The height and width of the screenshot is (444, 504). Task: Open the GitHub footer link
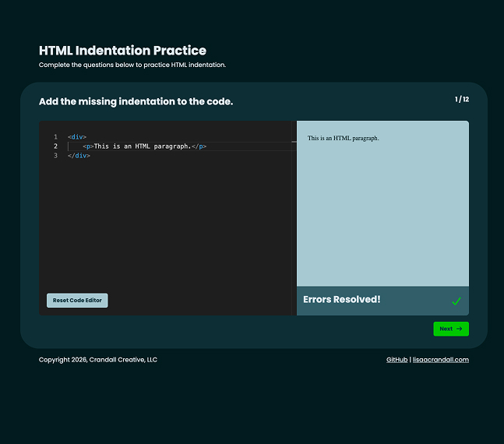[x=397, y=359]
